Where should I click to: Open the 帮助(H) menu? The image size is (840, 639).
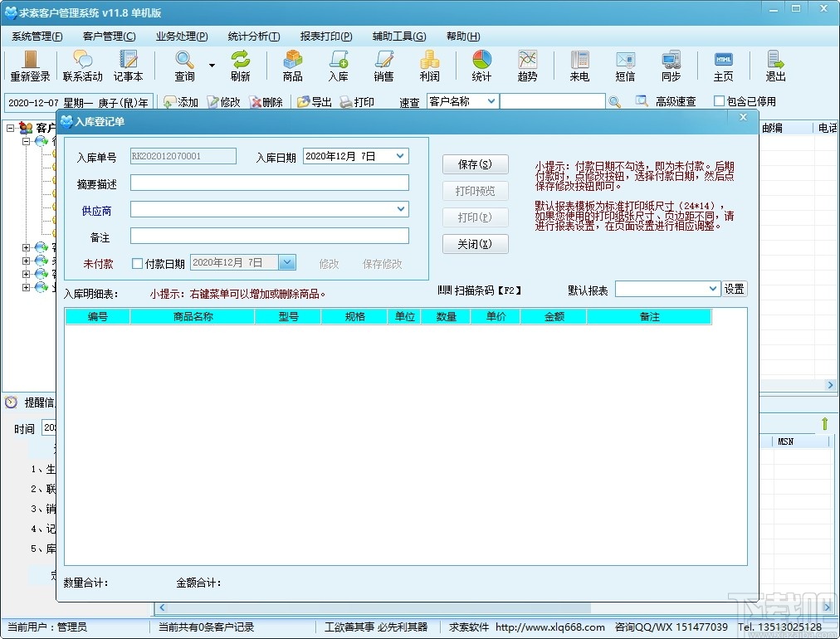coord(463,37)
